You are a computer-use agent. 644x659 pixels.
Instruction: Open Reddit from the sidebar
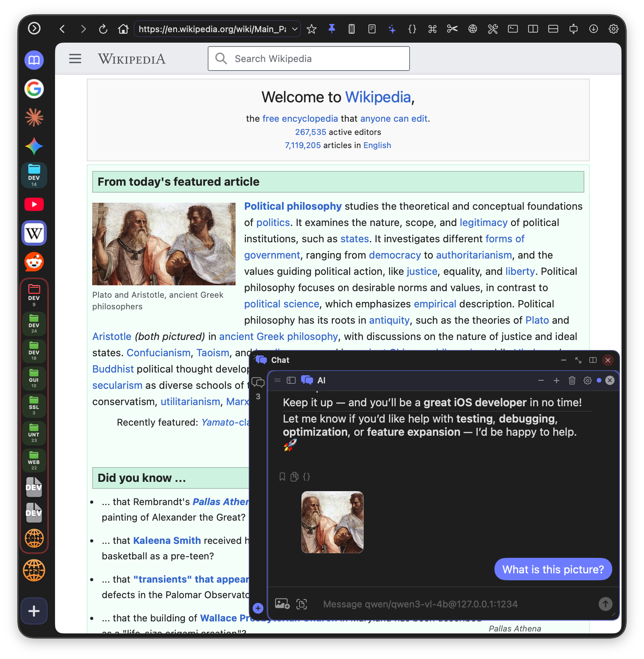pyautogui.click(x=34, y=262)
